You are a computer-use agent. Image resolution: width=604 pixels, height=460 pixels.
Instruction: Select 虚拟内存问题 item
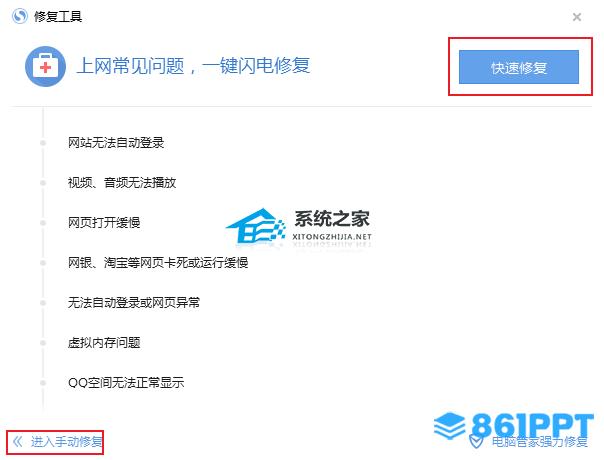104,342
